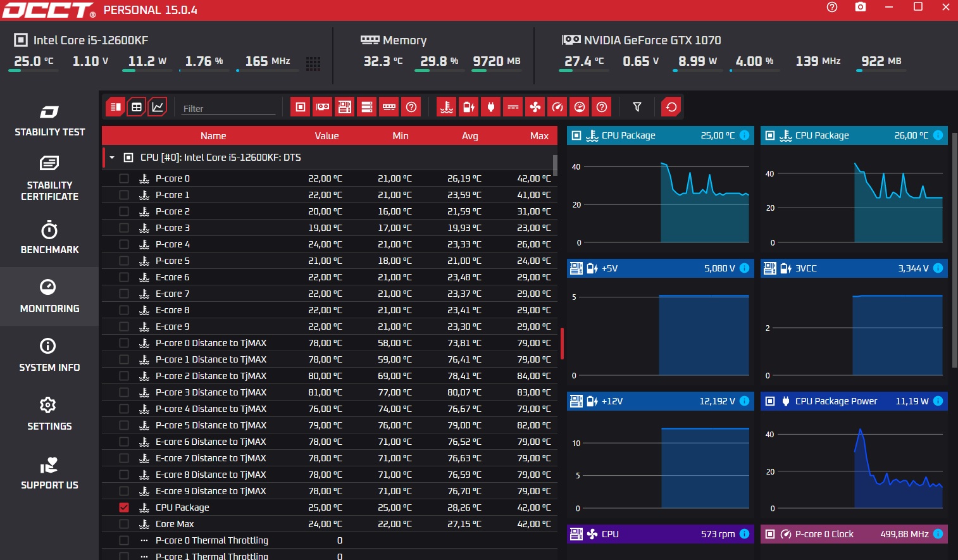Toggle the memory module sensor source filter
The image size is (958, 560).
pyautogui.click(x=389, y=107)
